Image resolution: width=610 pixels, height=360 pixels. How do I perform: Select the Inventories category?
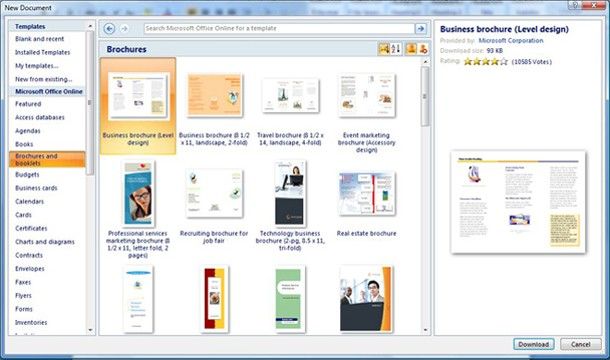click(31, 322)
